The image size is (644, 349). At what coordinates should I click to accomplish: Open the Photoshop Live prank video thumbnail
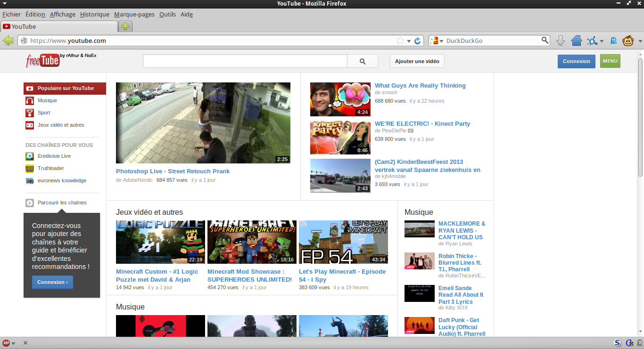[203, 123]
